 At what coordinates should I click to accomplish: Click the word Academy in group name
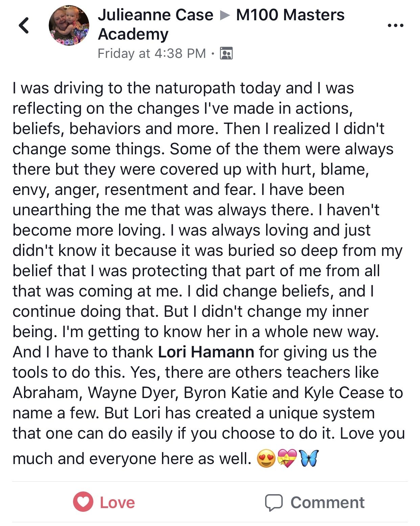[133, 34]
